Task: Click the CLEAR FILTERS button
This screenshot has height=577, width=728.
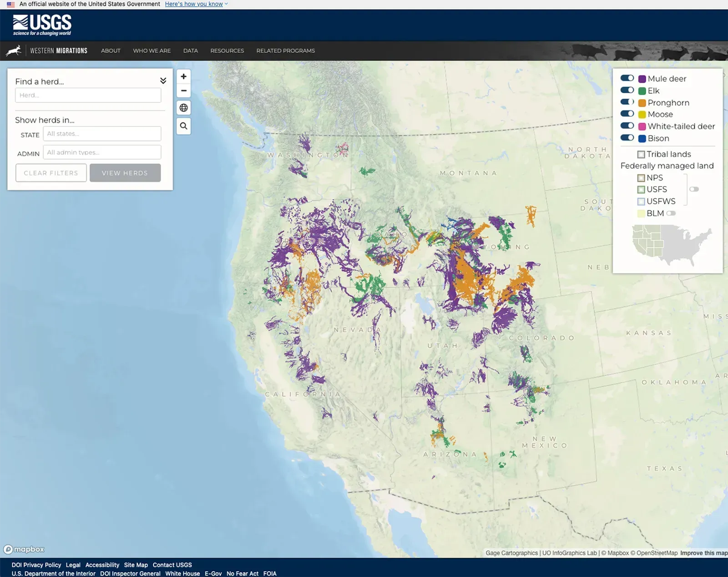Action: click(51, 173)
